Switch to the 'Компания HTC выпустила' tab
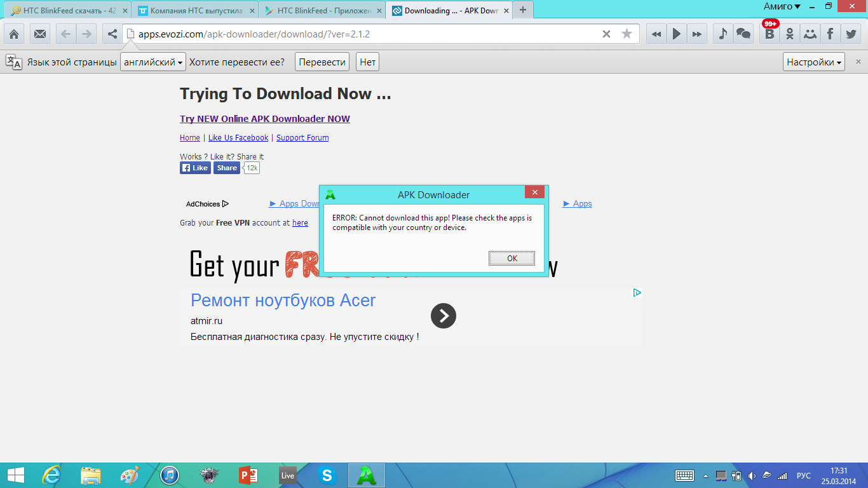This screenshot has width=868, height=488. point(194,10)
